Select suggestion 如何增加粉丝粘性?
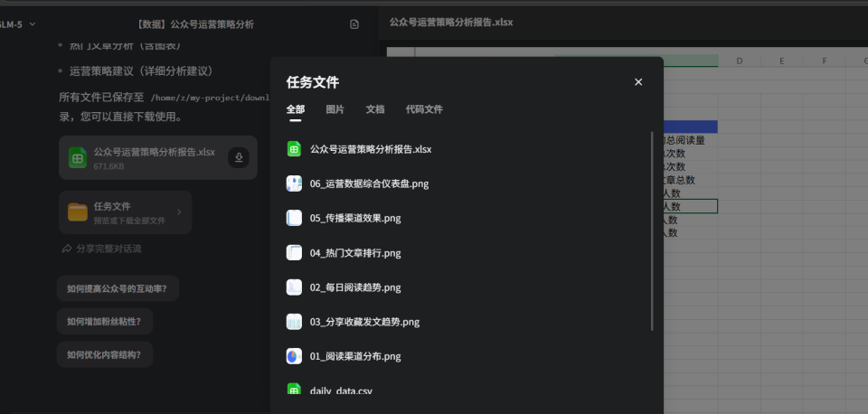Image resolution: width=868 pixels, height=414 pixels. [105, 322]
